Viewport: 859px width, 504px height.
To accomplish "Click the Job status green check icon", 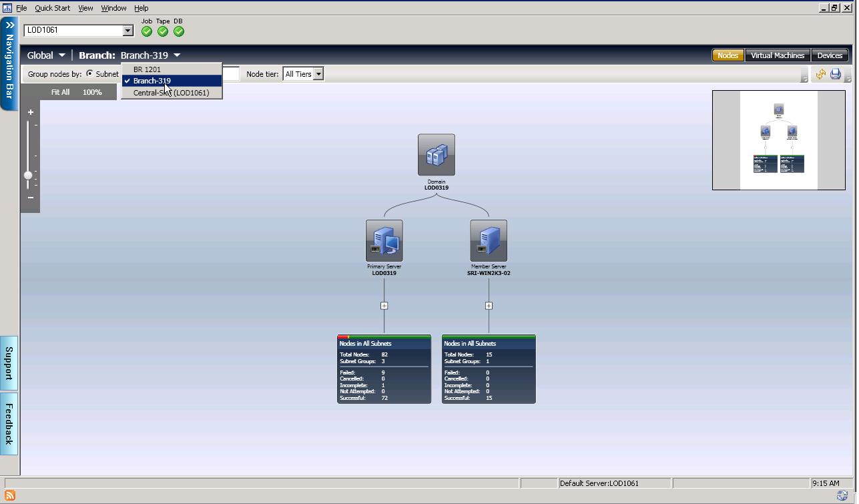I will 147,31.
